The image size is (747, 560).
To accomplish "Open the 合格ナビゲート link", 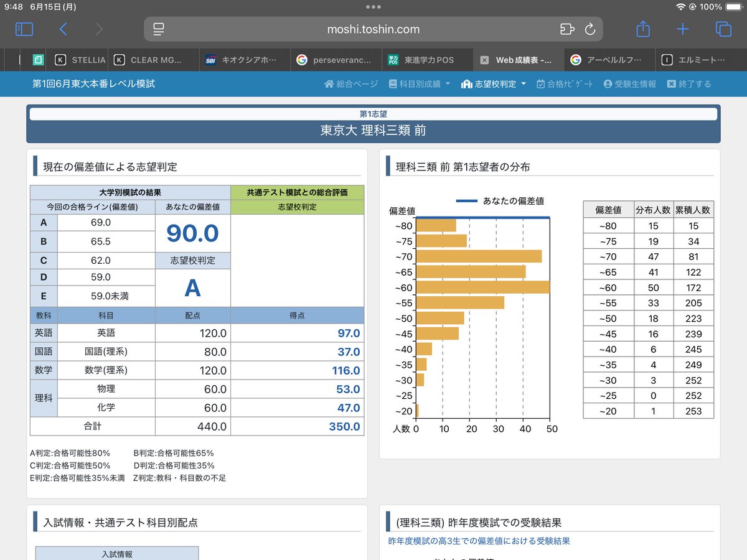I will [x=565, y=84].
